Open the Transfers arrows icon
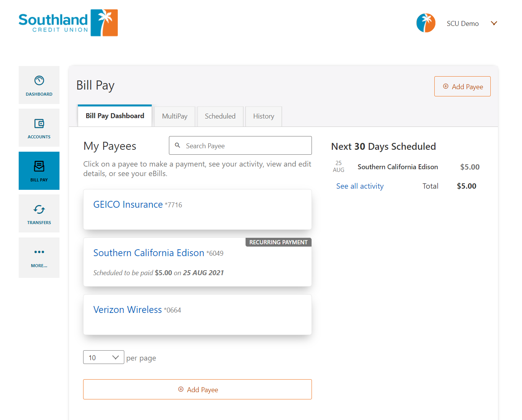 39,209
